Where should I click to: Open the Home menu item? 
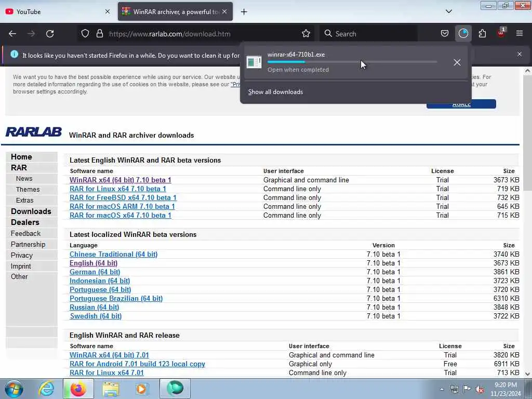(x=21, y=157)
